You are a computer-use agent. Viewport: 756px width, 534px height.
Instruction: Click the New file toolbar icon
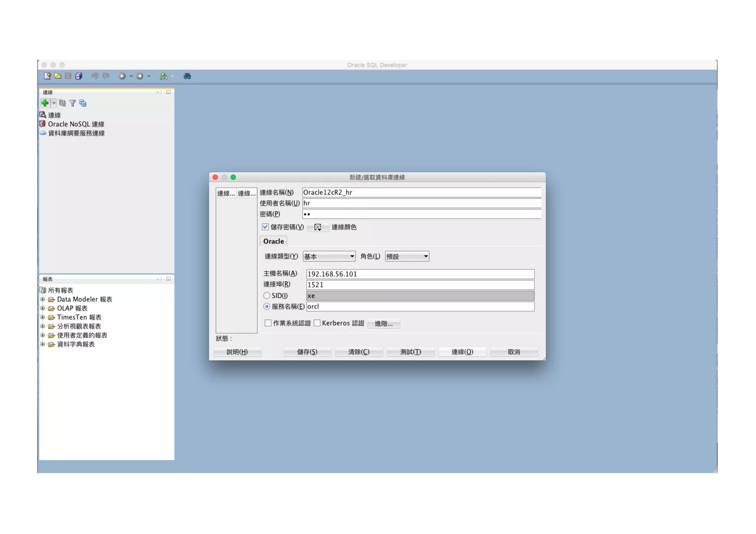(x=47, y=76)
